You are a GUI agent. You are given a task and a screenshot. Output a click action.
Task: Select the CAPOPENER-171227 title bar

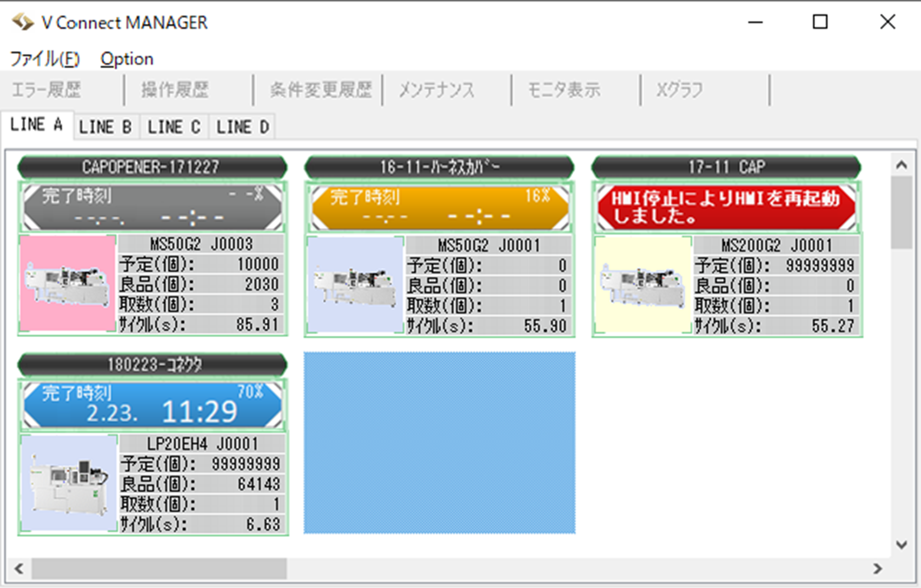[x=152, y=167]
